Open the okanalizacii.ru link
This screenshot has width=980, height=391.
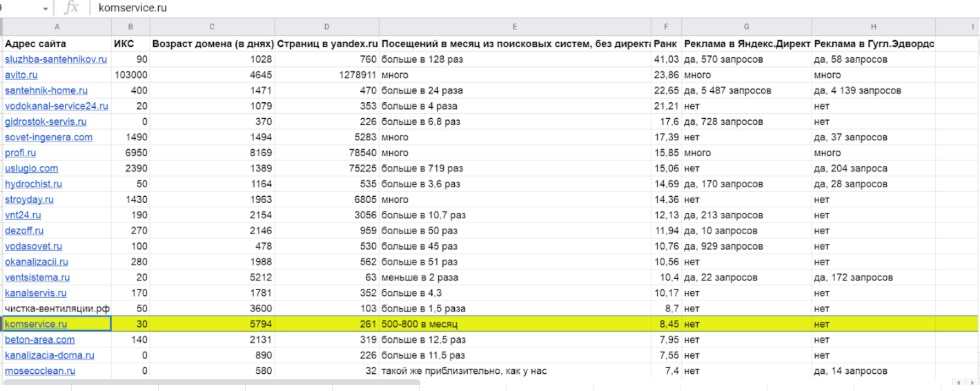(37, 262)
